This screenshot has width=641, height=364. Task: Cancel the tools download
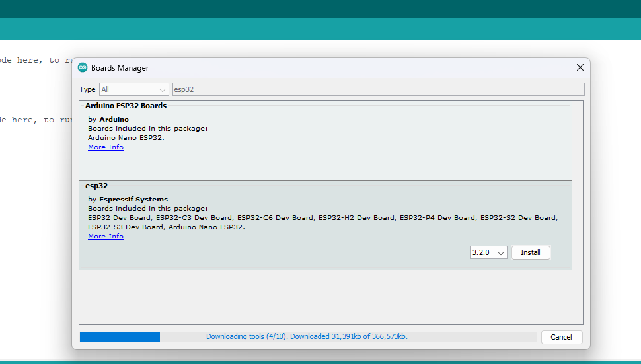point(561,337)
